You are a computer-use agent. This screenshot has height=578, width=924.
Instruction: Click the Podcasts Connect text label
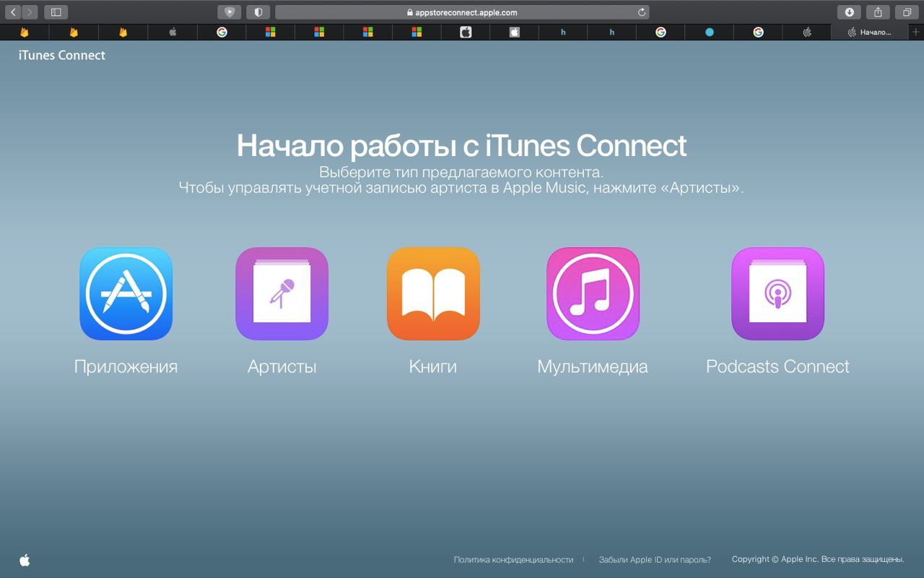[x=777, y=366]
